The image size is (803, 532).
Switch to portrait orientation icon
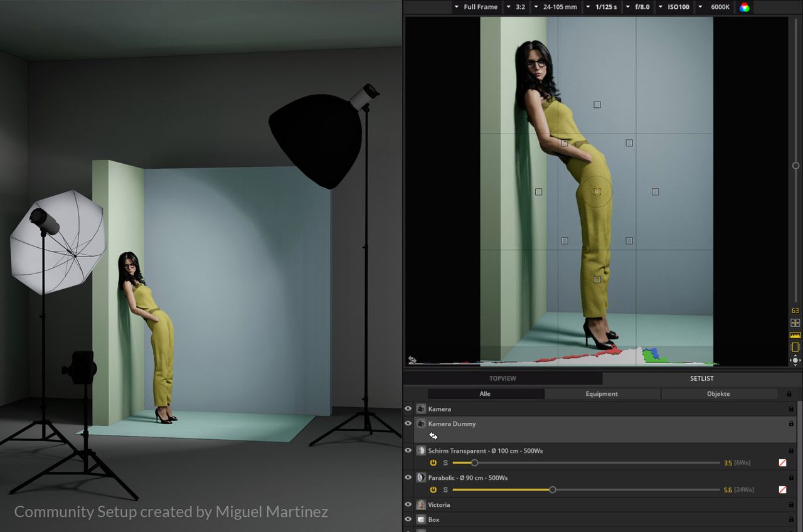pyautogui.click(x=795, y=347)
